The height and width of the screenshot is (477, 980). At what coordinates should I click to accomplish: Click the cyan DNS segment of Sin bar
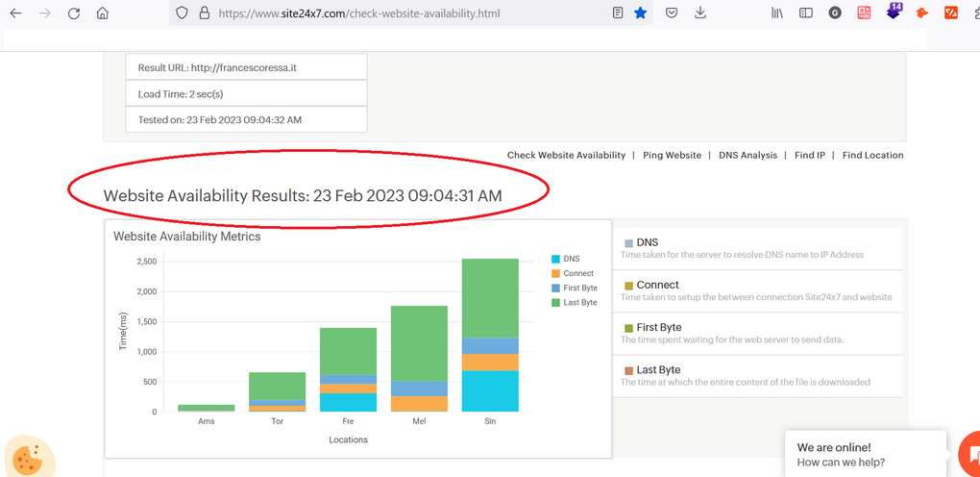click(x=490, y=390)
